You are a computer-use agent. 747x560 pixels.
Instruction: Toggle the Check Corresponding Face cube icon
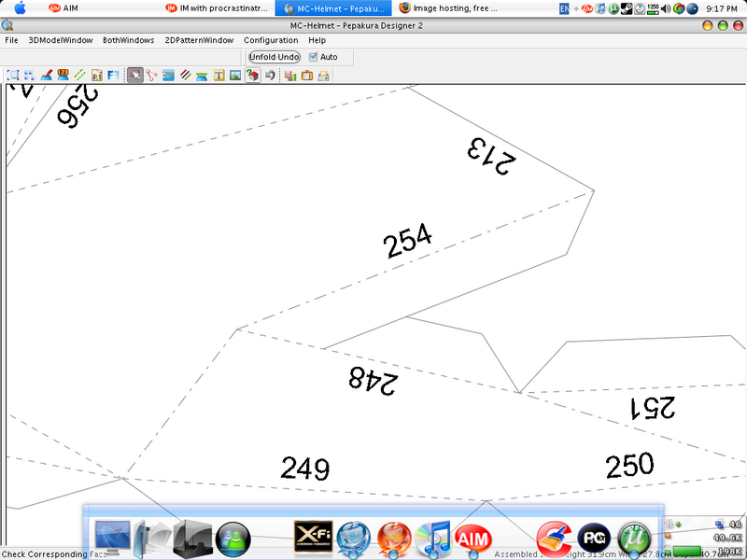coord(252,75)
